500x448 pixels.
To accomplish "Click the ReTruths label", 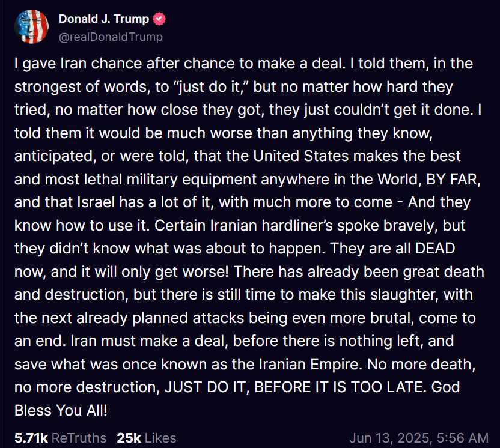I will pos(79,438).
